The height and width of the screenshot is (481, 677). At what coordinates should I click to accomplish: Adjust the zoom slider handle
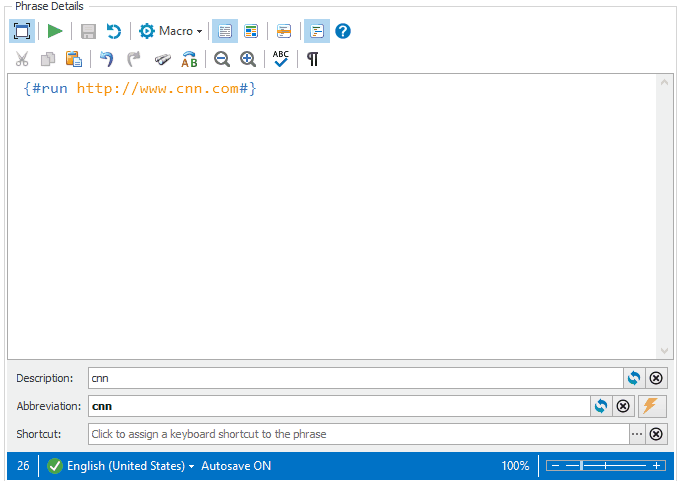[582, 466]
